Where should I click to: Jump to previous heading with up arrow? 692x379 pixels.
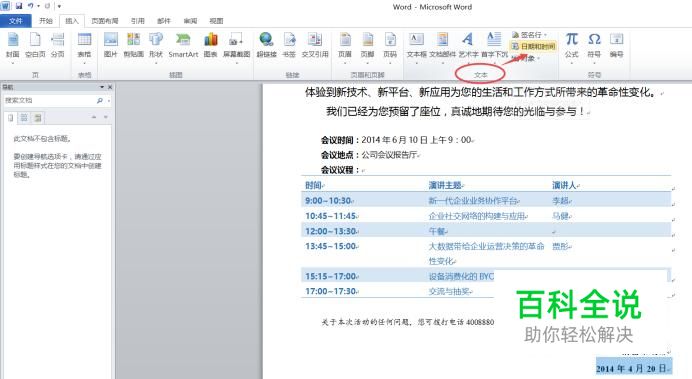(94, 117)
